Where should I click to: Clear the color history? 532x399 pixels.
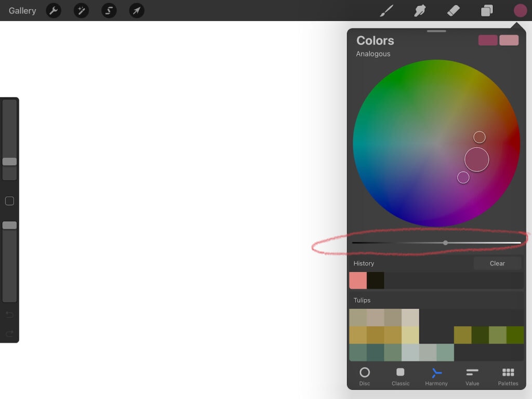click(x=497, y=263)
